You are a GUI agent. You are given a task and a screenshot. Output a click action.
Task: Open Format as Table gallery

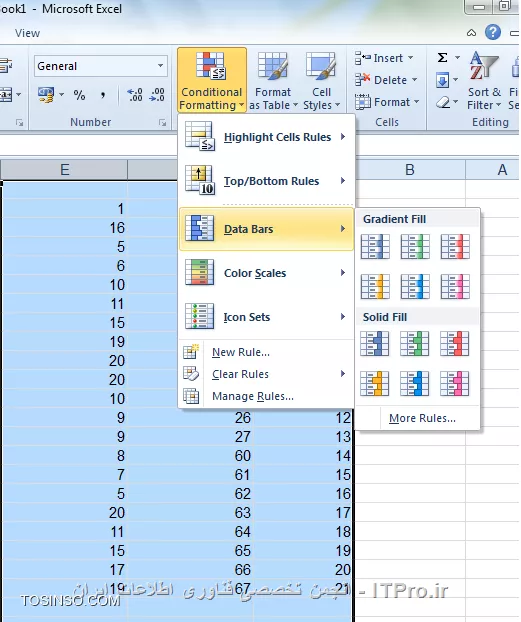click(273, 81)
